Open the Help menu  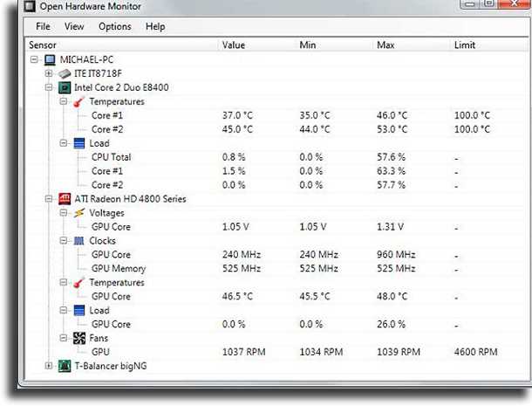point(155,26)
